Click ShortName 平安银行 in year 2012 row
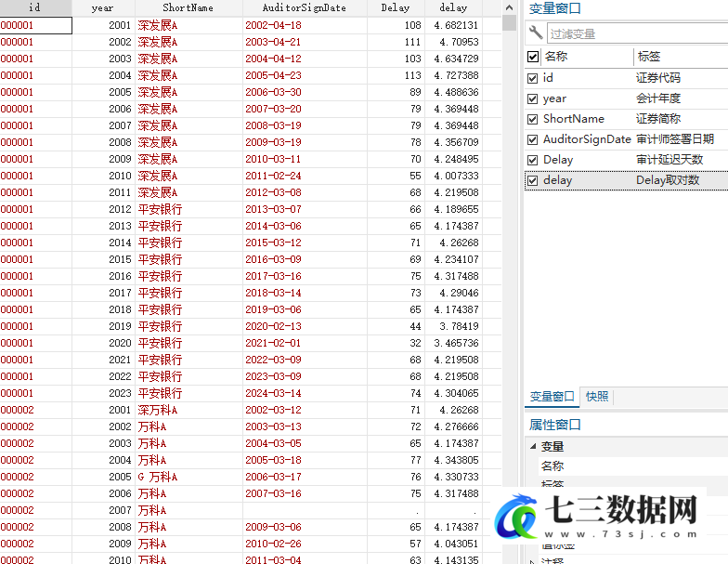Viewport: 728px width, 564px height. pos(160,210)
